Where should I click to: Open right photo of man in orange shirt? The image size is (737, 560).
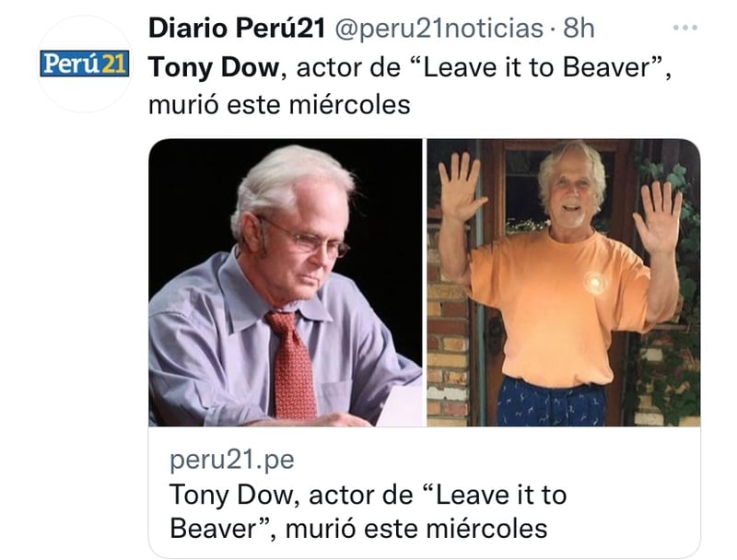[x=564, y=283]
